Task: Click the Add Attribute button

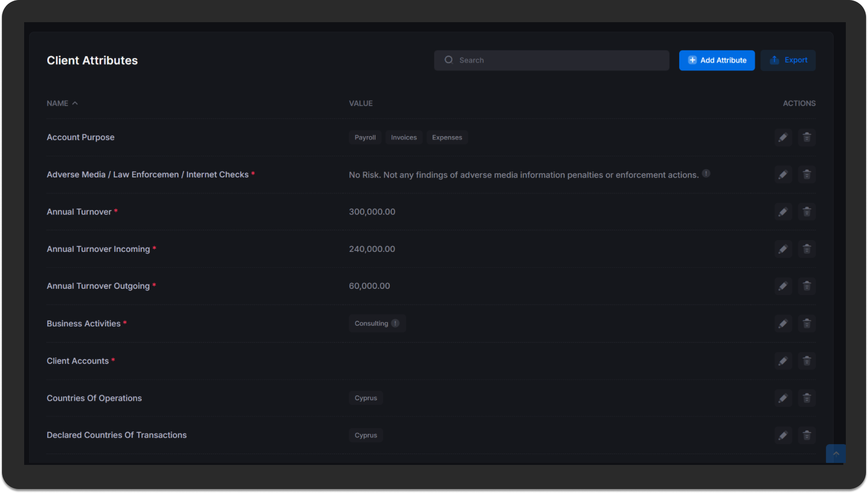Action: pyautogui.click(x=717, y=60)
